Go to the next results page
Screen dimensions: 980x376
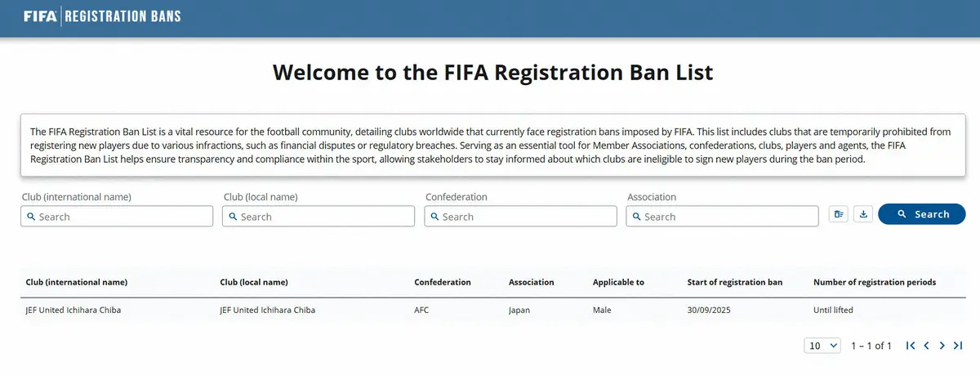click(x=942, y=346)
